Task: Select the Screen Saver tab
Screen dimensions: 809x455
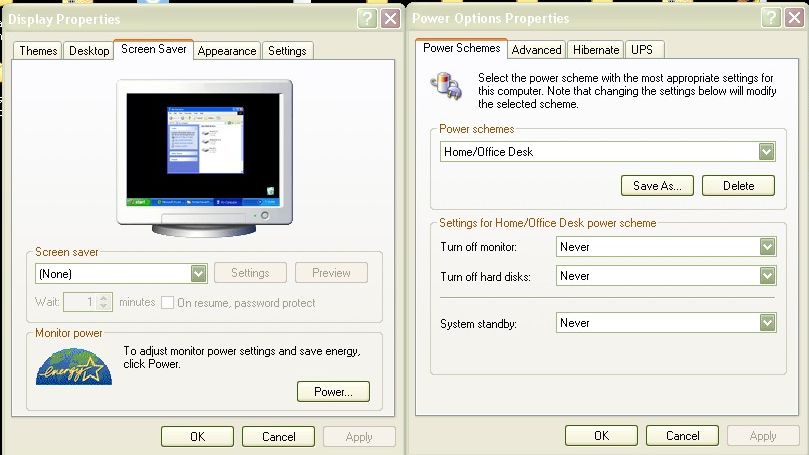Action: click(x=153, y=49)
